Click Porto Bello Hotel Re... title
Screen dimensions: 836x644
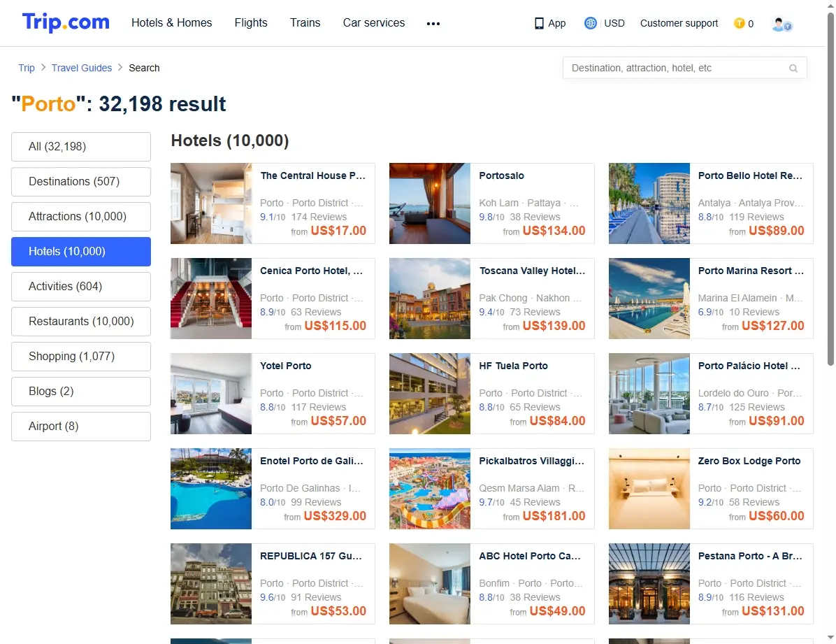point(750,176)
